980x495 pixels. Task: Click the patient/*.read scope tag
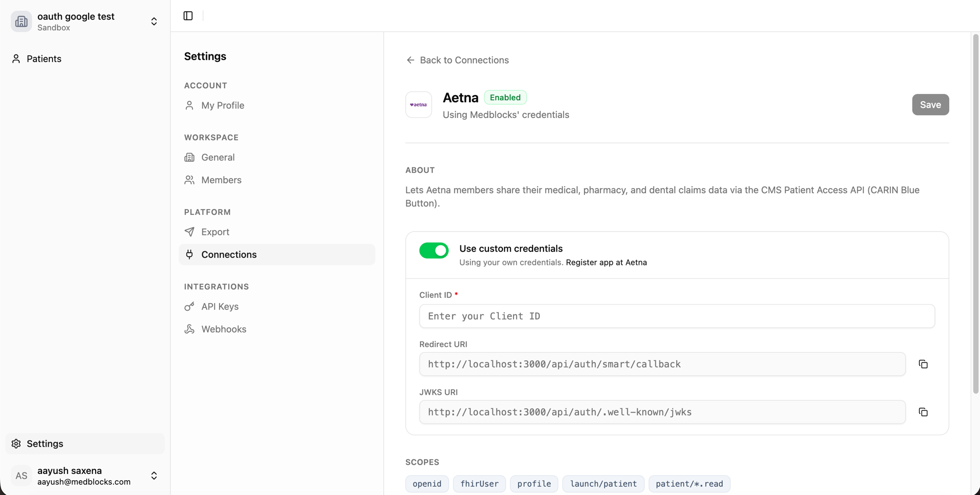click(689, 484)
